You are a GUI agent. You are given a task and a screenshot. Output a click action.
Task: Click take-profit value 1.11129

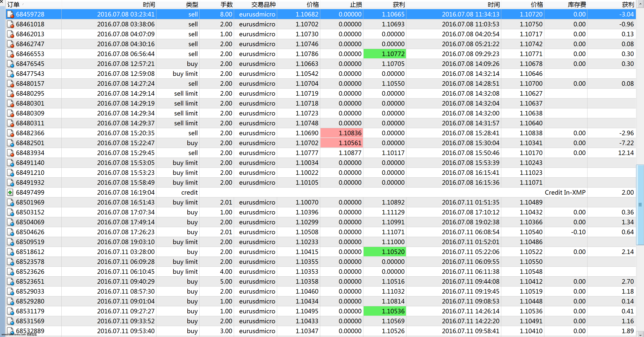coord(393,212)
